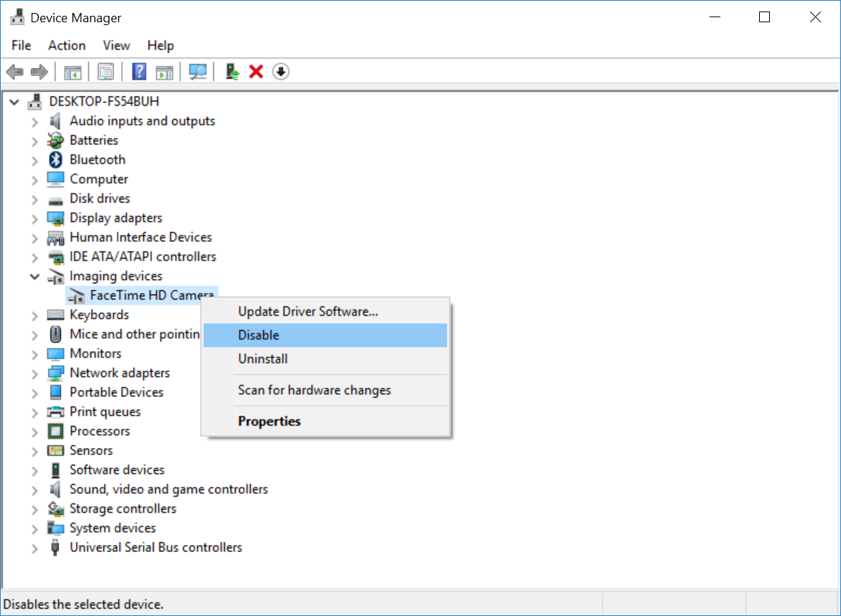841x616 pixels.
Task: Select the Universal Serial Bus controllers item
Action: (x=155, y=547)
